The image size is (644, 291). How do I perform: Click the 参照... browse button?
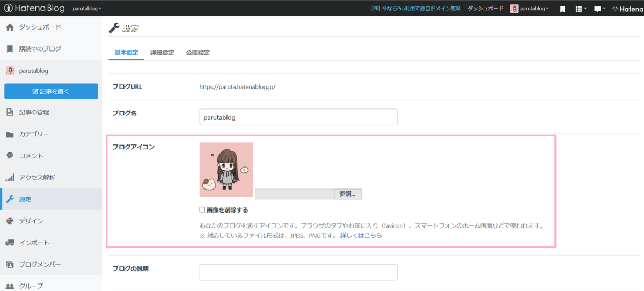347,194
